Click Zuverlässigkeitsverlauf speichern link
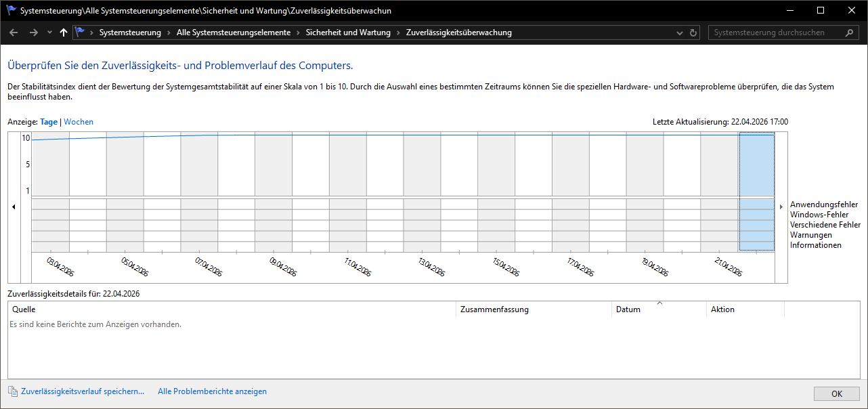This screenshot has height=409, width=868. pyautogui.click(x=83, y=391)
